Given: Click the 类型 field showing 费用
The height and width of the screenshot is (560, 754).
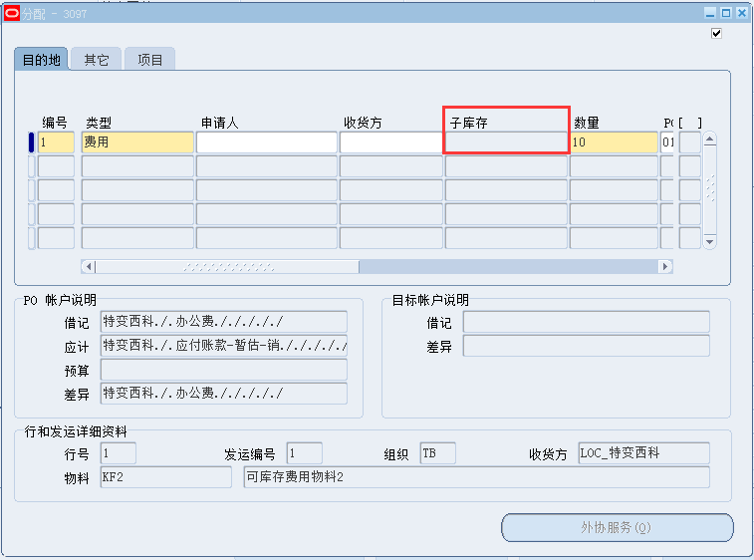Looking at the screenshot, I should click(137, 141).
